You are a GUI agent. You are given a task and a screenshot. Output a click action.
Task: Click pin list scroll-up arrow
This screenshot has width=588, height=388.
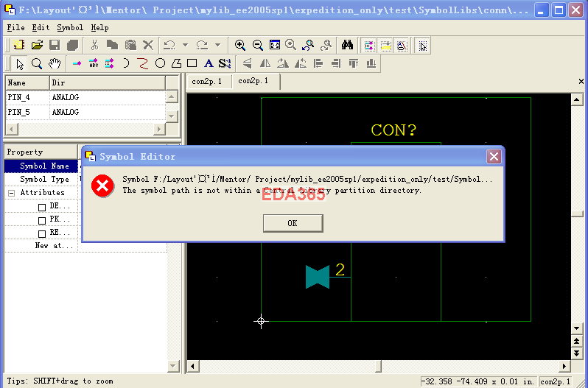coord(172,97)
